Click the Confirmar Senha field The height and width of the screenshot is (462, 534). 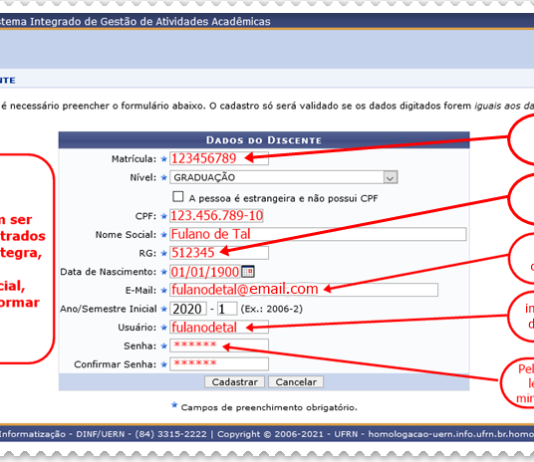(x=219, y=364)
